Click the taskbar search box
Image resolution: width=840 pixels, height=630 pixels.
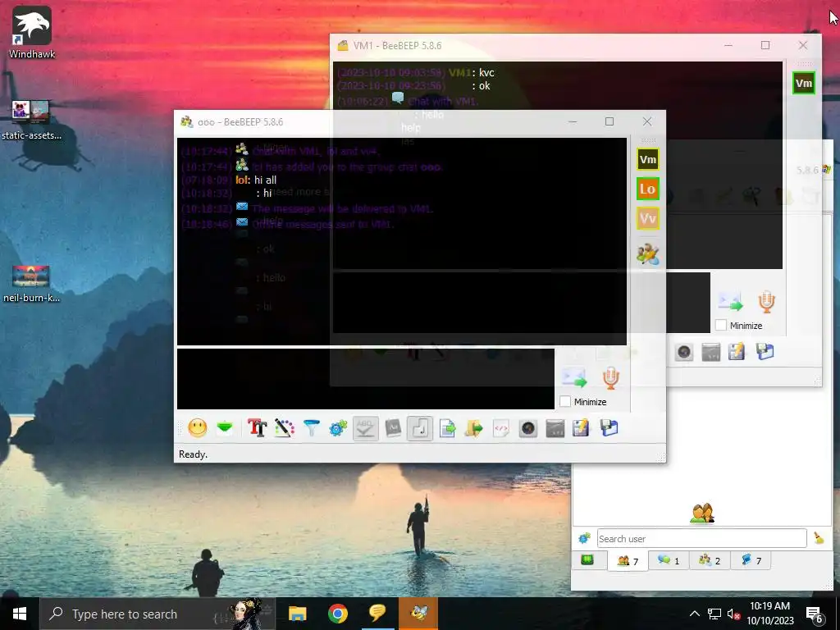click(157, 614)
